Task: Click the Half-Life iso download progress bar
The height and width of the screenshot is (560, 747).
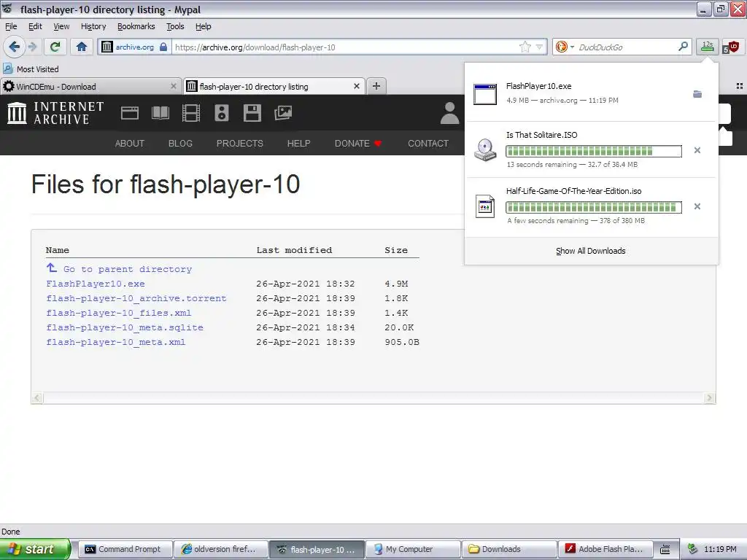Action: (x=594, y=208)
